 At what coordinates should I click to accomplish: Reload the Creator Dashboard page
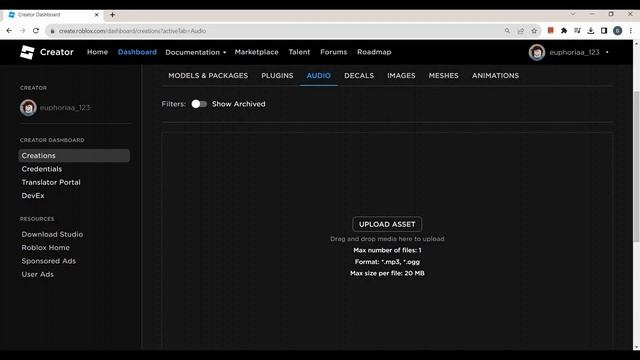click(36, 31)
